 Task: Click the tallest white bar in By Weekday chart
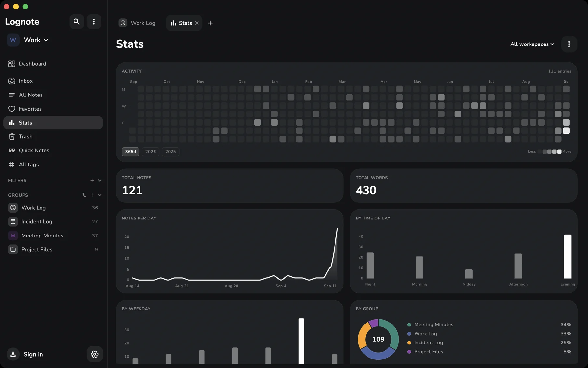[301, 341]
